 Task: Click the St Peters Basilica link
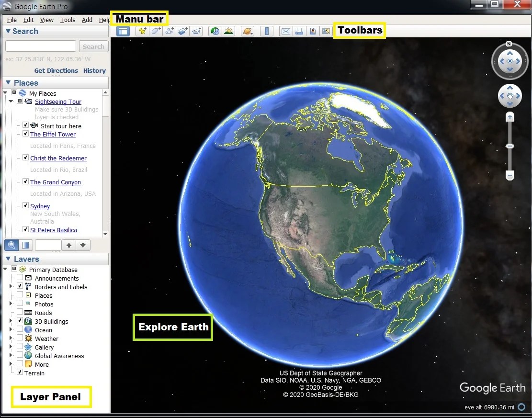pos(54,230)
